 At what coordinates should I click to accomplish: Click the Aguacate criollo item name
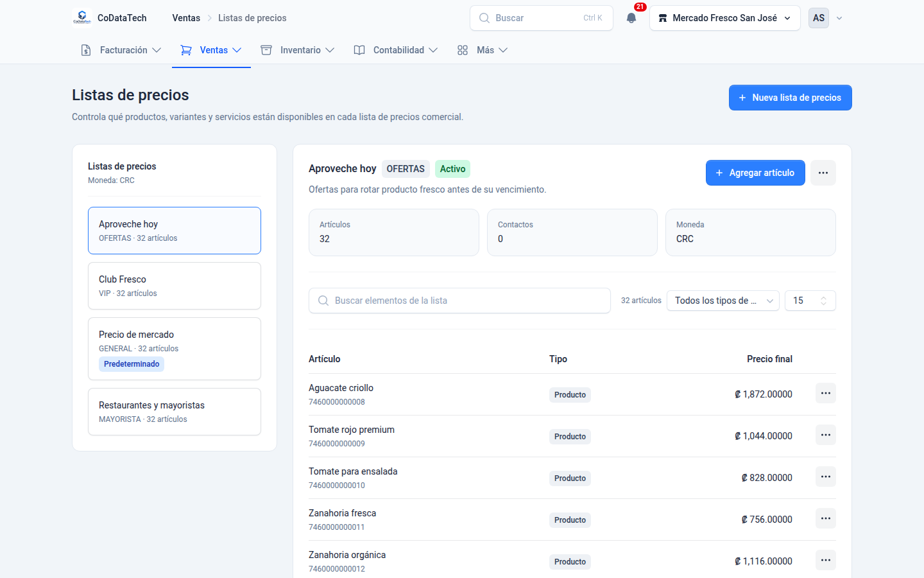[341, 388]
